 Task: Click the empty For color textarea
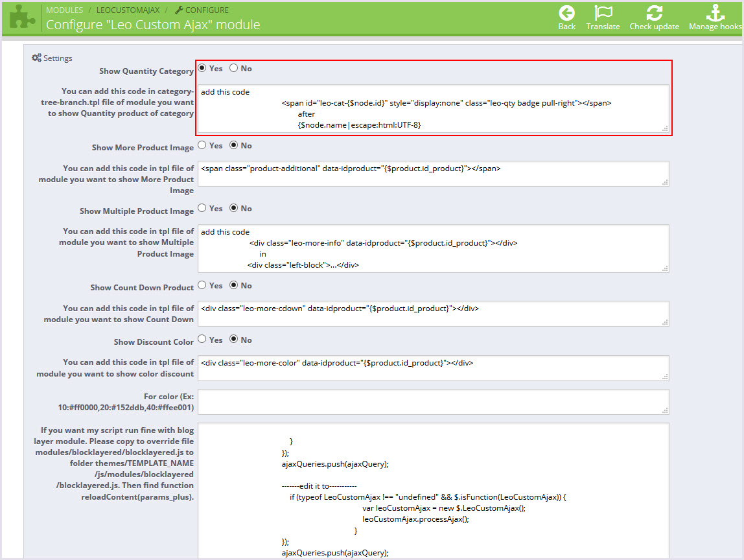[x=433, y=401]
